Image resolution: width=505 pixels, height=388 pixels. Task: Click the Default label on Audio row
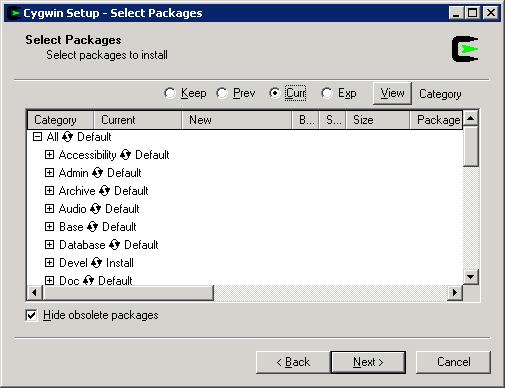122,209
